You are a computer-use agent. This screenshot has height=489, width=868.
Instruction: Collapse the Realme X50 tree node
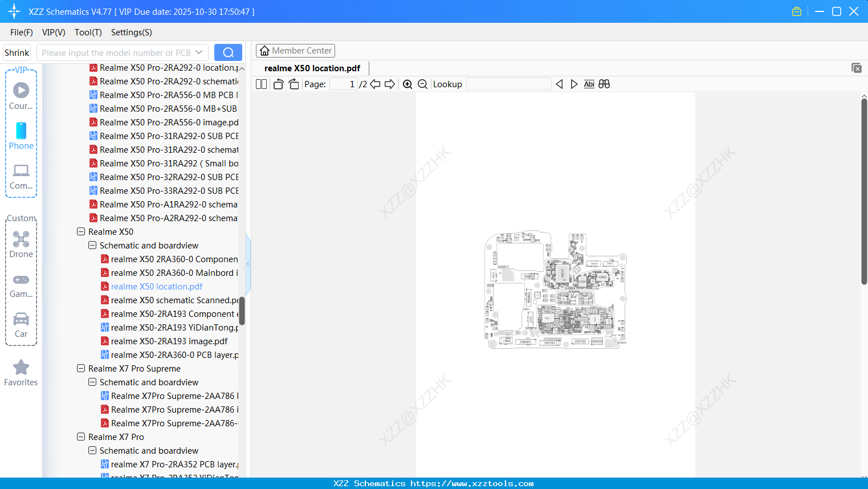point(81,232)
